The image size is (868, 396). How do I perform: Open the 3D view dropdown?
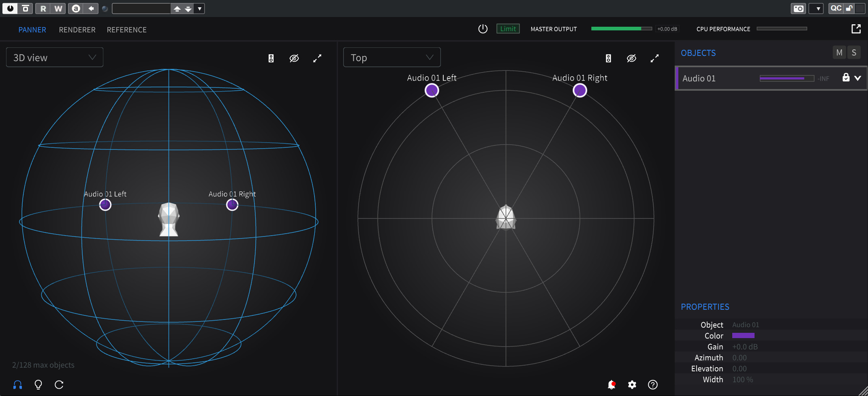55,57
